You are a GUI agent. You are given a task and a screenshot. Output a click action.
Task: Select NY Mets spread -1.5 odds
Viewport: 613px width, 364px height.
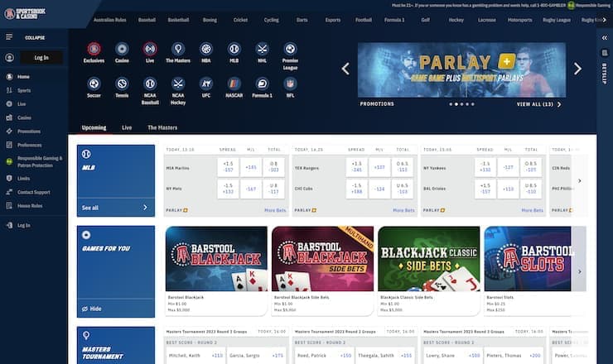(x=228, y=189)
